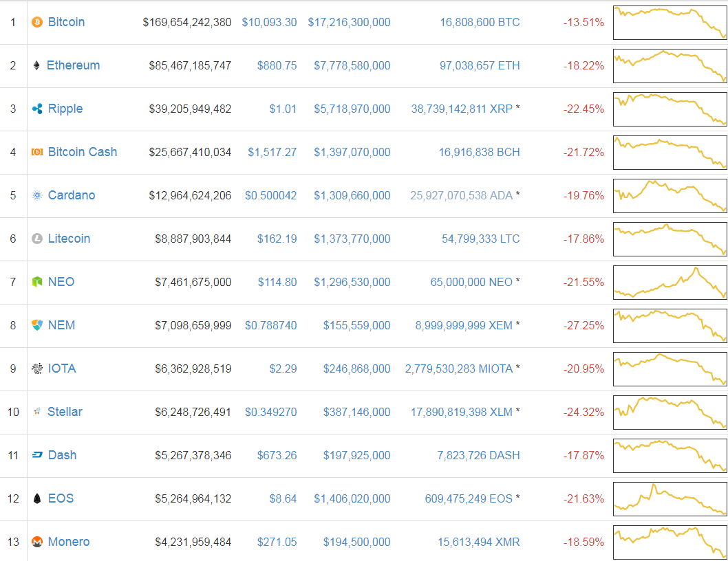The height and width of the screenshot is (561, 728).
Task: Open the Cardano currency link
Action: 72,195
